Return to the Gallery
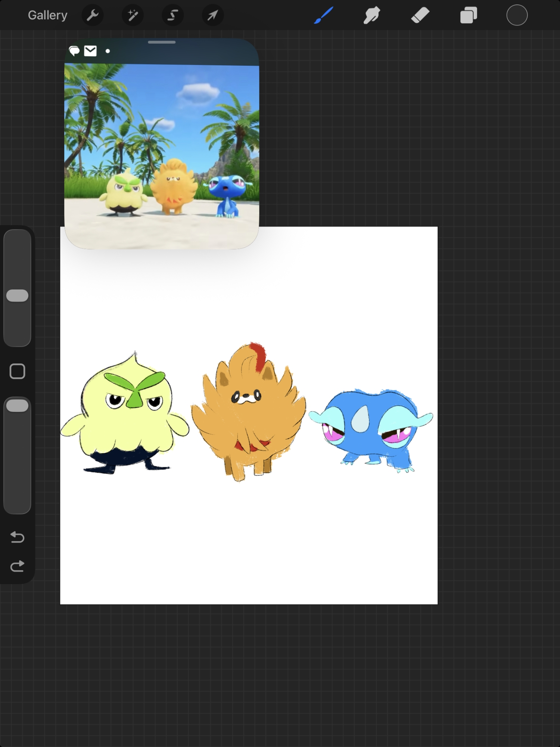560x747 pixels. tap(47, 15)
